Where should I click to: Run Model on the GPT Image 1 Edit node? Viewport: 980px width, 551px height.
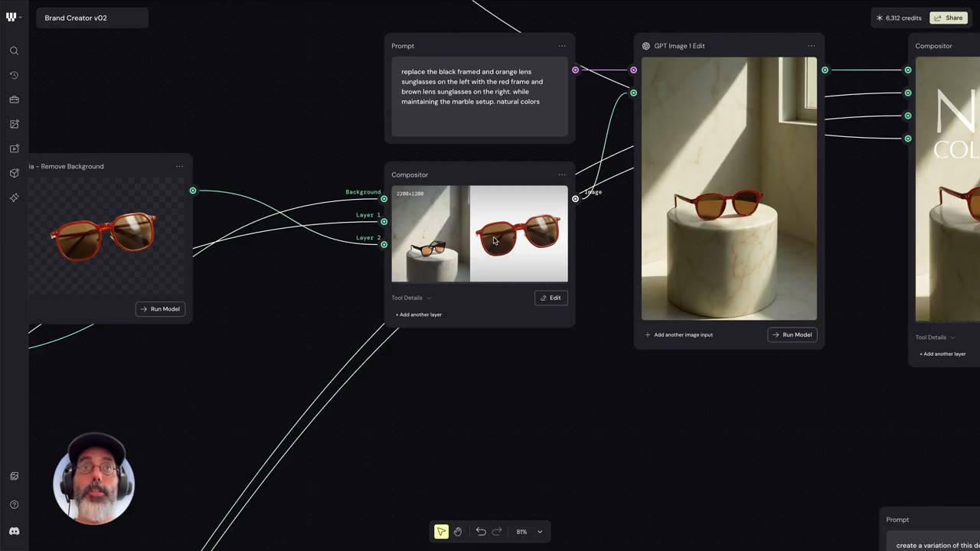tap(792, 334)
